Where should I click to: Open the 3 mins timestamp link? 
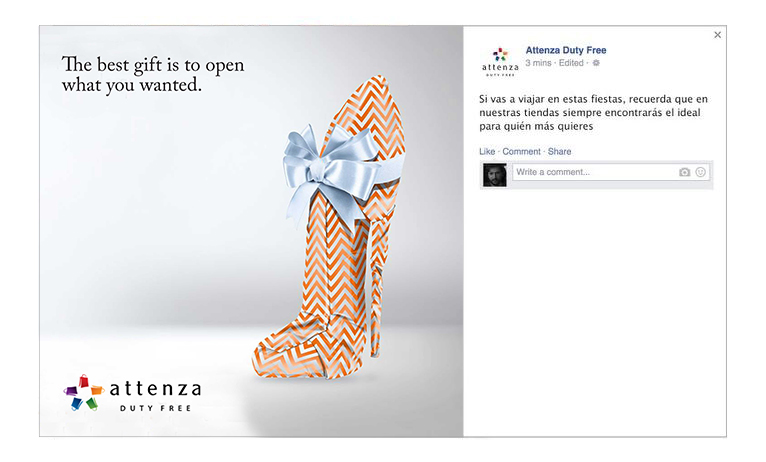tap(538, 63)
